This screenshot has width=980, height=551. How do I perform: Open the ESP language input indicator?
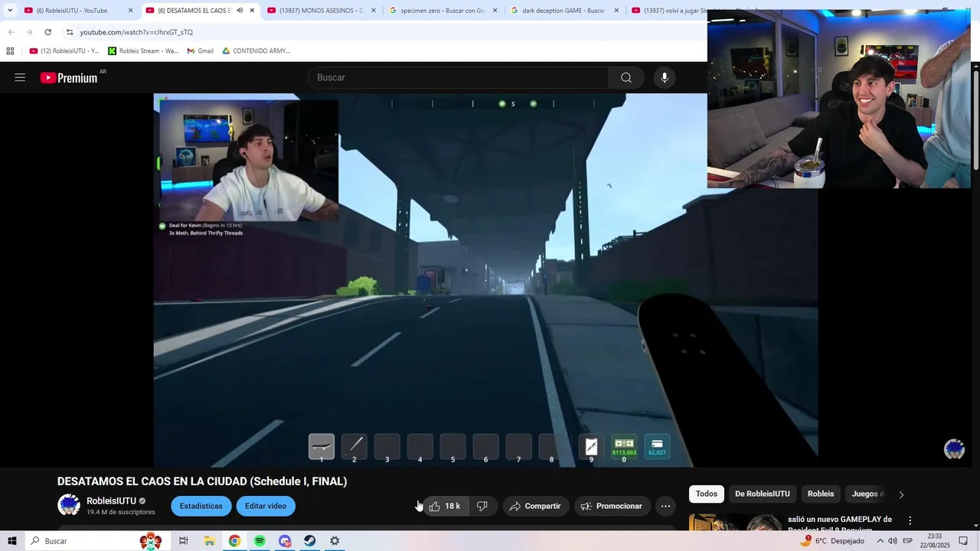click(x=908, y=541)
